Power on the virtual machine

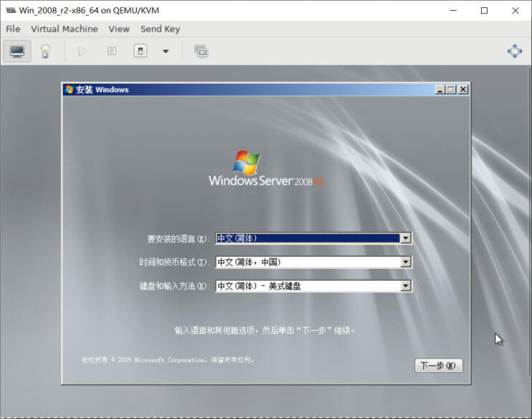[x=82, y=52]
